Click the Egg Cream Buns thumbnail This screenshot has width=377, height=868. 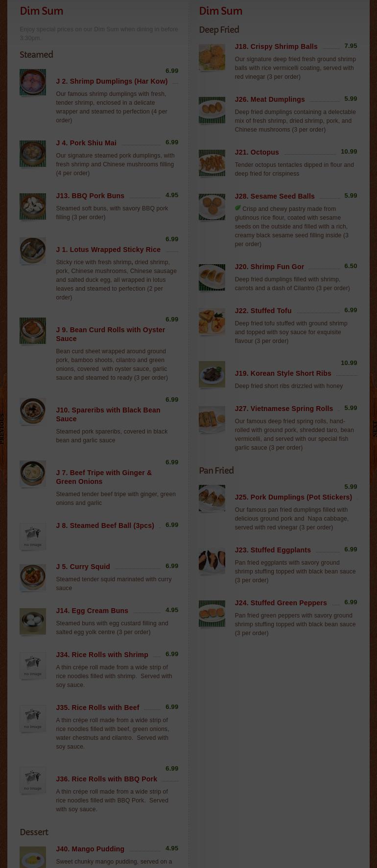(33, 621)
